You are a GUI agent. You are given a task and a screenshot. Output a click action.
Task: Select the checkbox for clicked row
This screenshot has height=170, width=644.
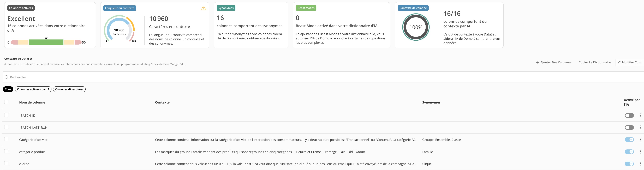point(7,163)
